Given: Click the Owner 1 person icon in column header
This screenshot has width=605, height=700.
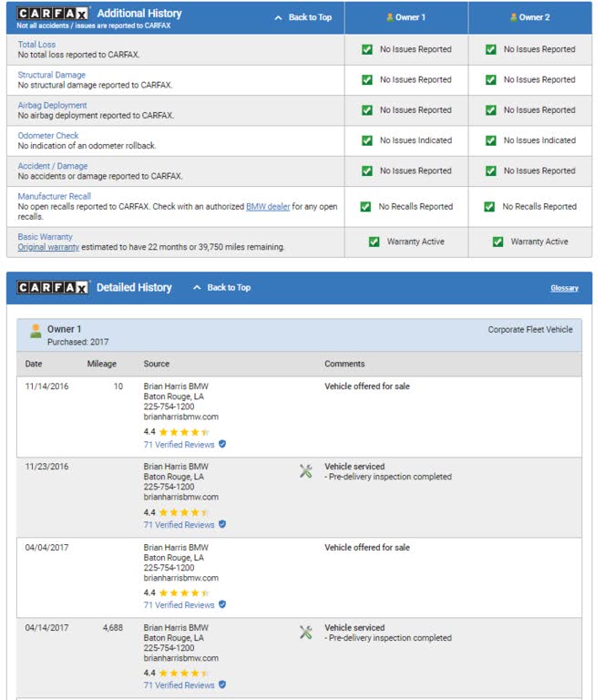Looking at the screenshot, I should coord(390,17).
